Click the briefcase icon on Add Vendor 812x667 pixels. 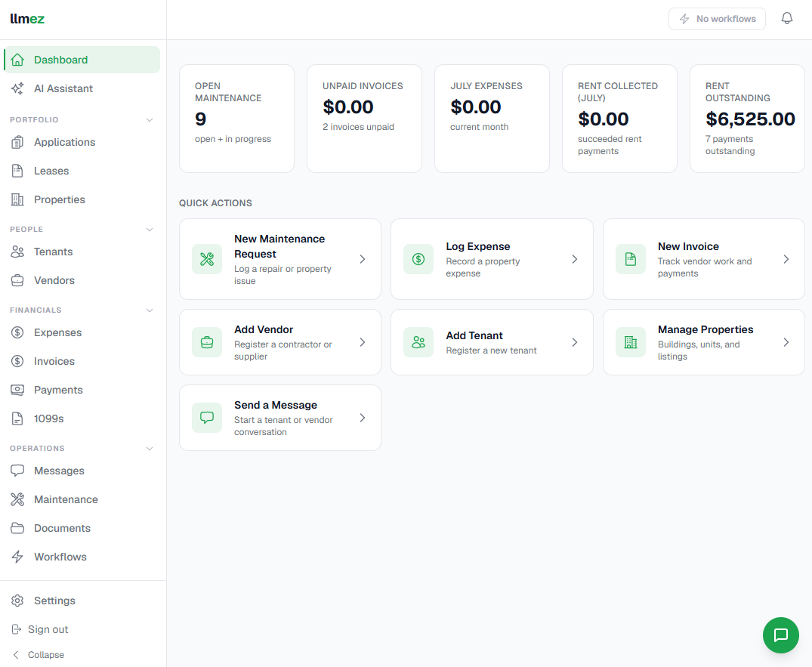tap(207, 342)
